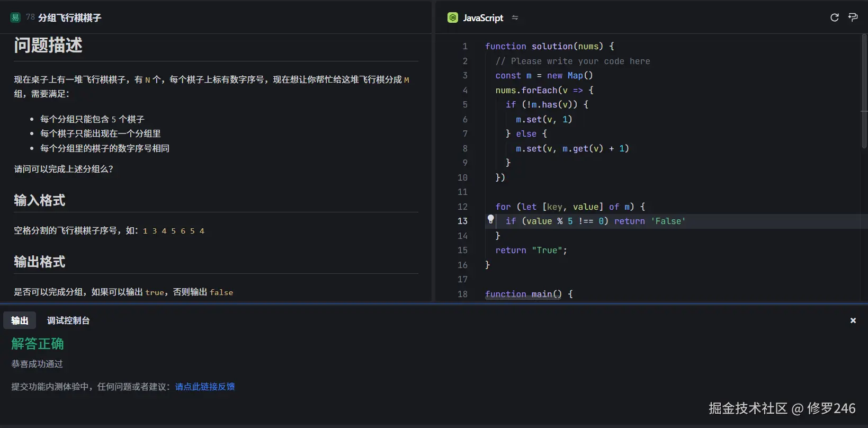The image size is (868, 428).
Task: Close the output panel
Action: [x=853, y=320]
